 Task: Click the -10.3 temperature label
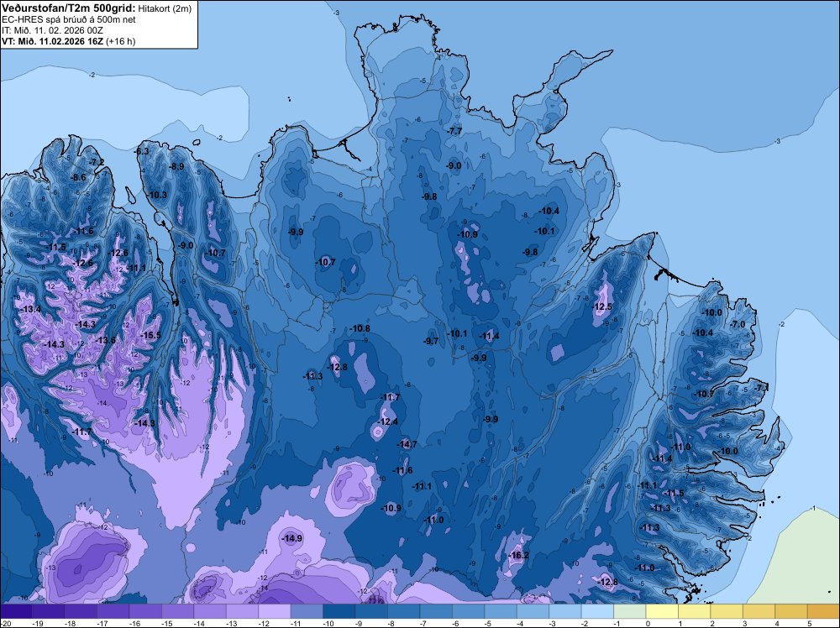158,195
